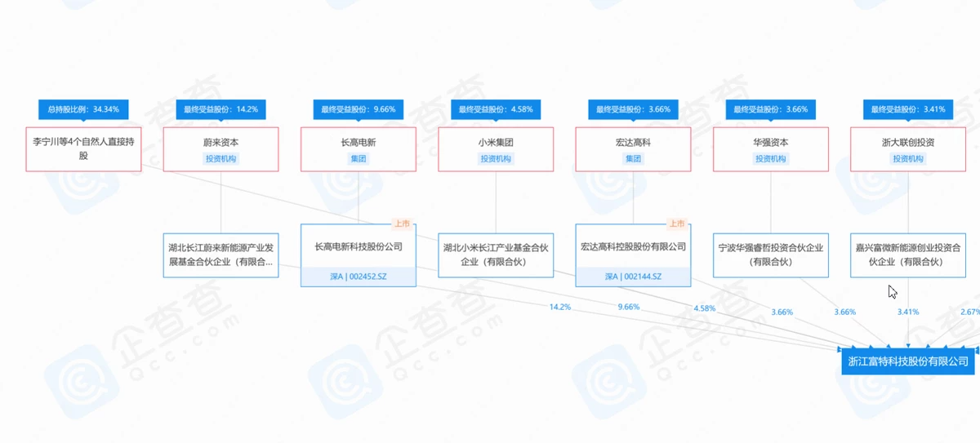The image size is (980, 443).
Task: Open the 浙大联创投资 shareholder card
Action: (x=907, y=148)
